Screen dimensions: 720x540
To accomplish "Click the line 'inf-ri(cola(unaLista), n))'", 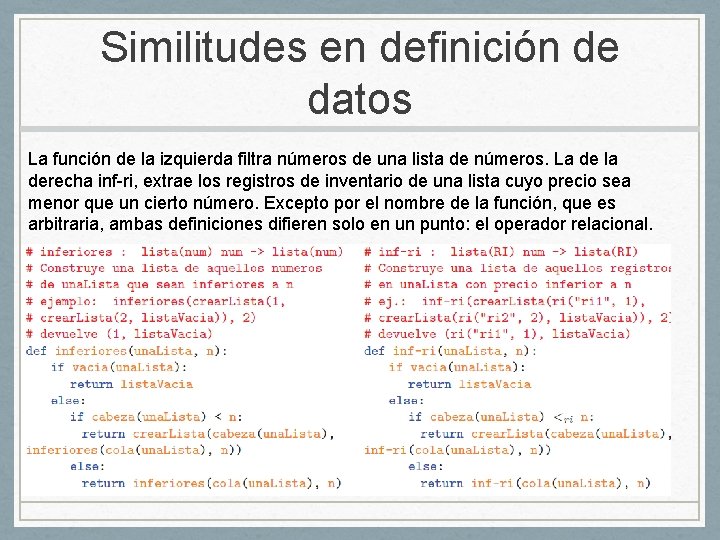I will [457, 450].
